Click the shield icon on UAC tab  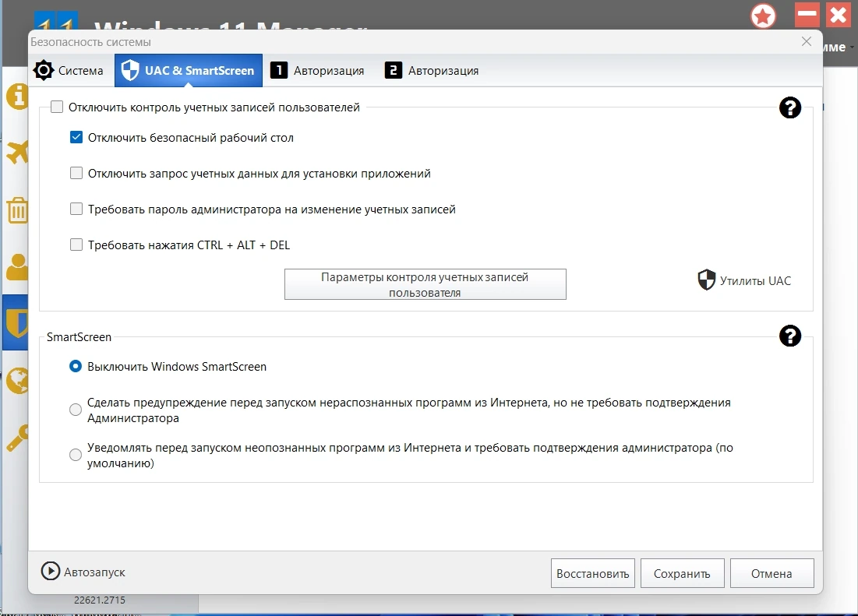coord(130,71)
